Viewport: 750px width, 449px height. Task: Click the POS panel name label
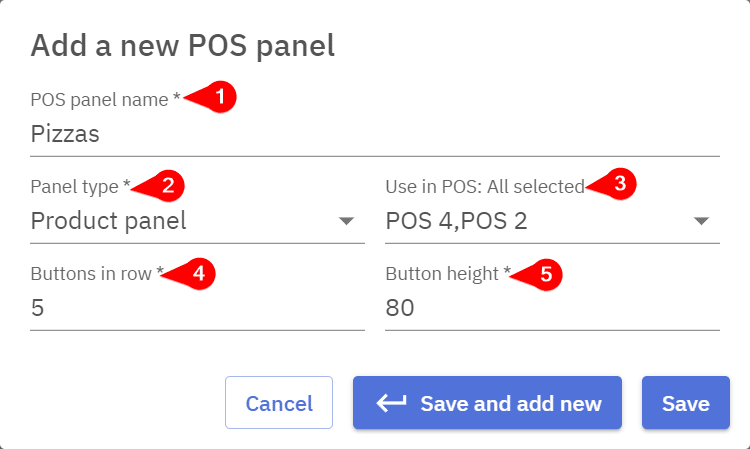105,99
